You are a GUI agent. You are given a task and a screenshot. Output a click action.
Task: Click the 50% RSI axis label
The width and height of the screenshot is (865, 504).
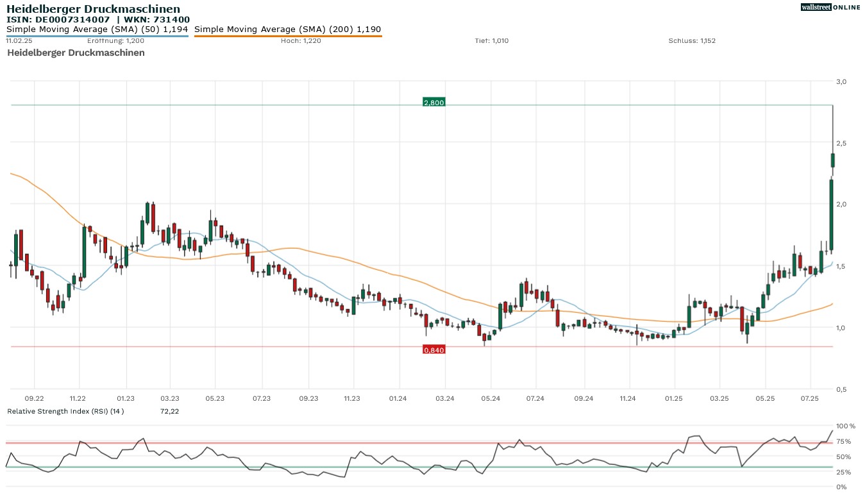[x=844, y=457]
